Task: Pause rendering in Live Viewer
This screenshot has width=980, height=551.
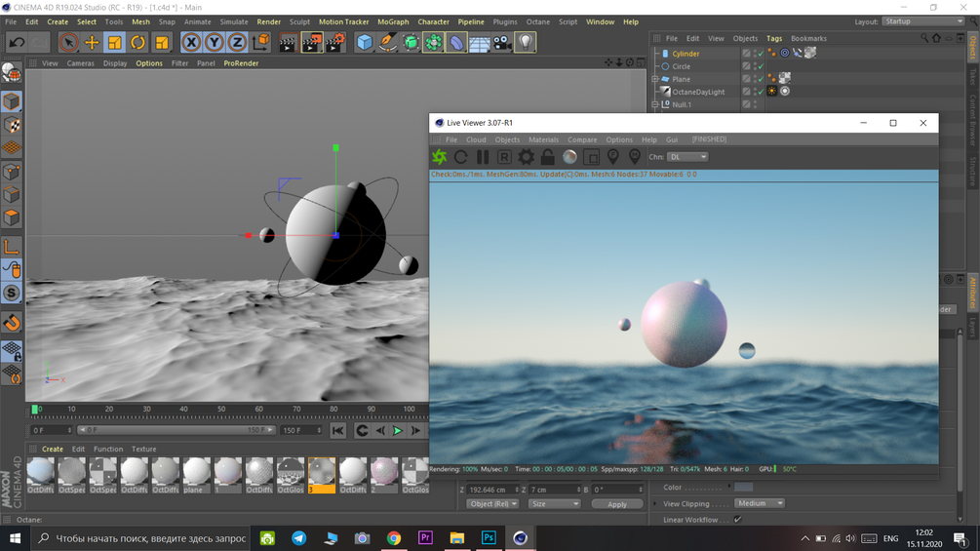Action: click(x=483, y=157)
